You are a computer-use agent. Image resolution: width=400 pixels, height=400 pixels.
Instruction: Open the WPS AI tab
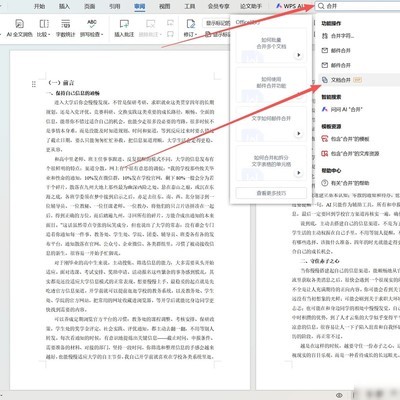click(x=290, y=6)
